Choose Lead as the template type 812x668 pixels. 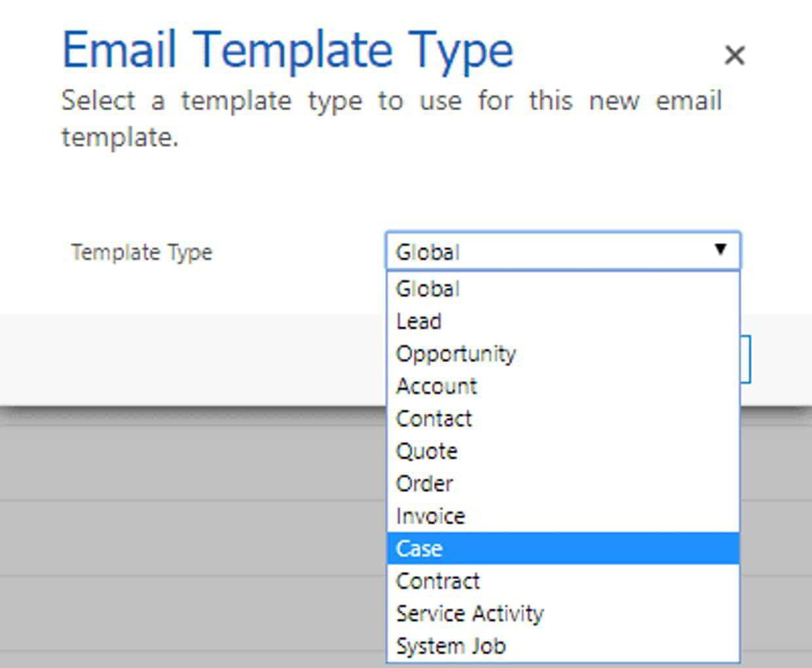[x=418, y=321]
